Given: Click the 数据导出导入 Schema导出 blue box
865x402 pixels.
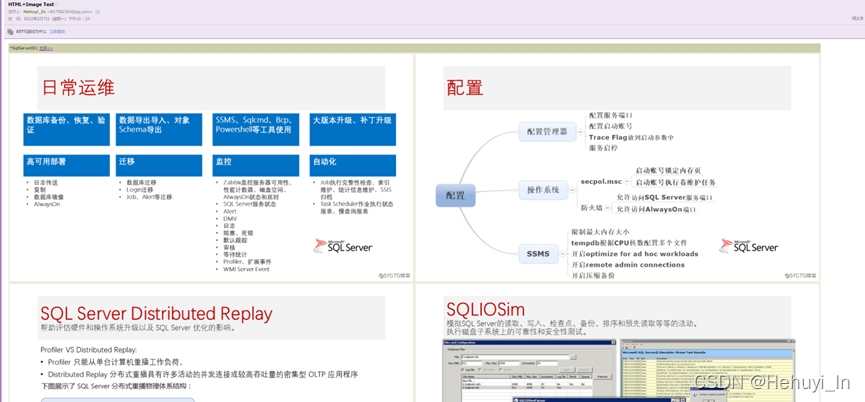Looking at the screenshot, I should tap(159, 130).
